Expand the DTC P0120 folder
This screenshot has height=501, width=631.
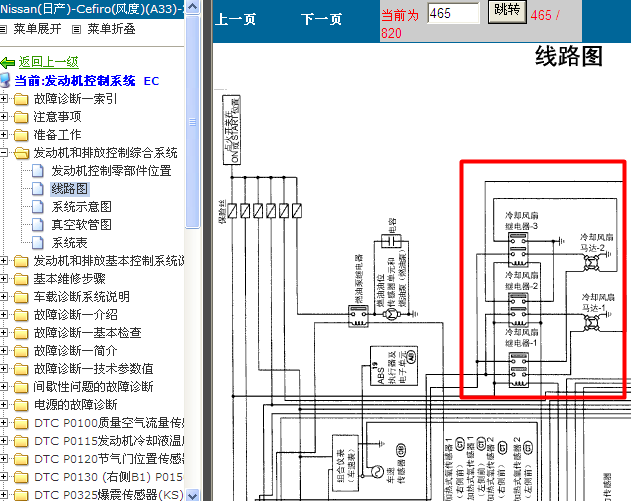point(4,459)
